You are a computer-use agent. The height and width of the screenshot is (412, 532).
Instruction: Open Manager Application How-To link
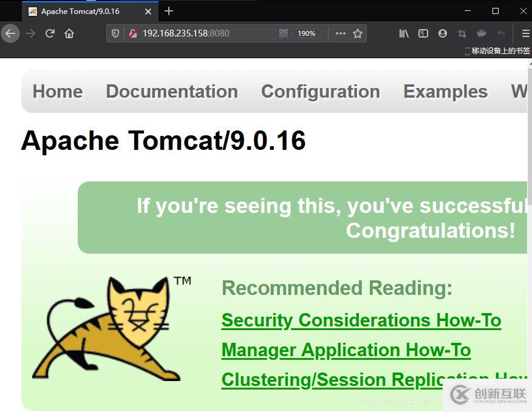[x=346, y=350]
